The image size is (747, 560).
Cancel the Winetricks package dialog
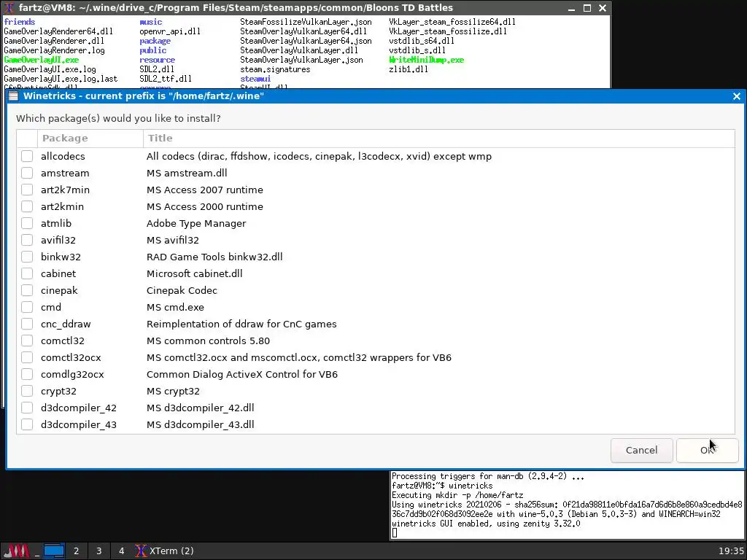(642, 450)
